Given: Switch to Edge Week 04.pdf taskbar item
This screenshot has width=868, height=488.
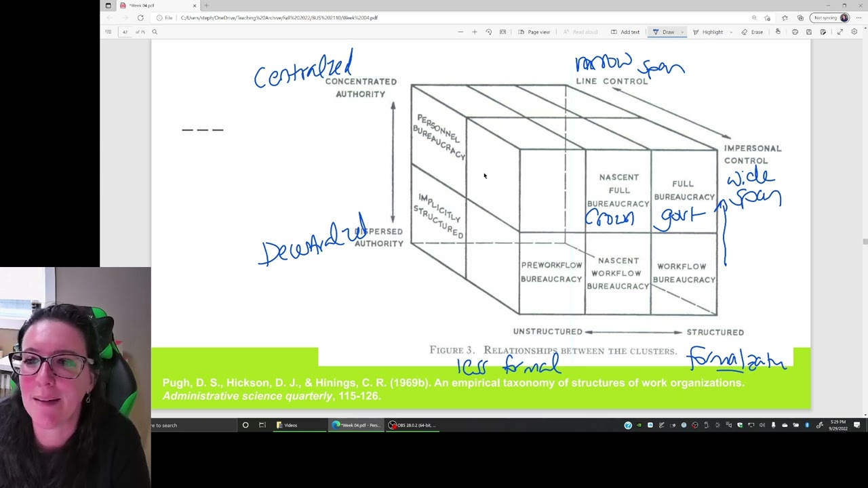Looking at the screenshot, I should click(x=356, y=425).
